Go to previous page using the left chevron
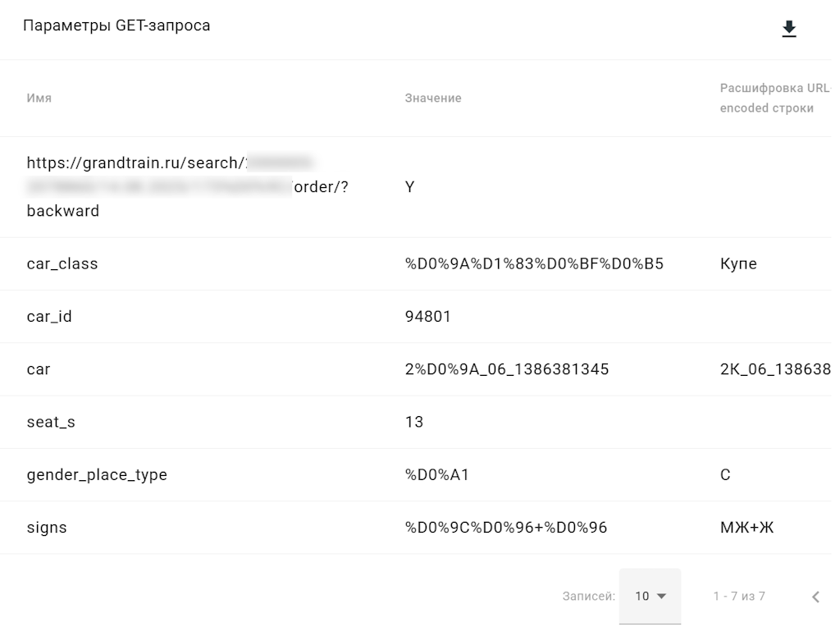Screen dimensions: 840x627 pos(815,597)
